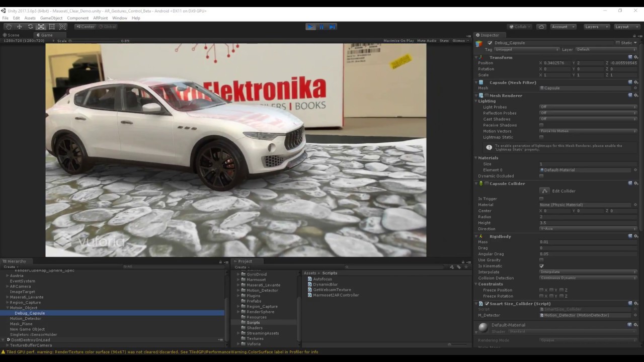Toggle Receive Shadows checkbox
Screen dimensions: 644x362
pos(541,125)
